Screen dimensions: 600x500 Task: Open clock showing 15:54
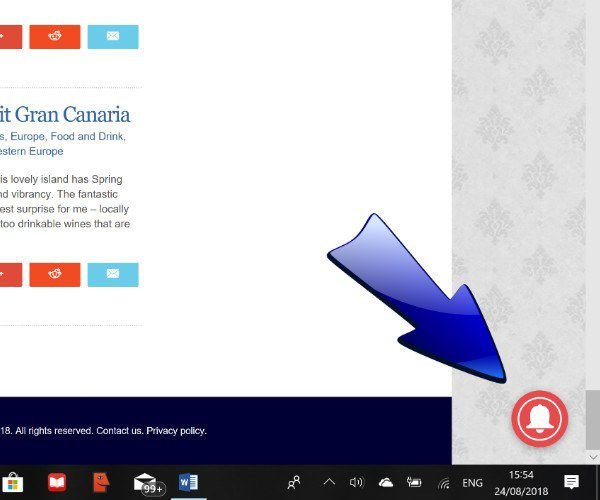click(x=521, y=483)
